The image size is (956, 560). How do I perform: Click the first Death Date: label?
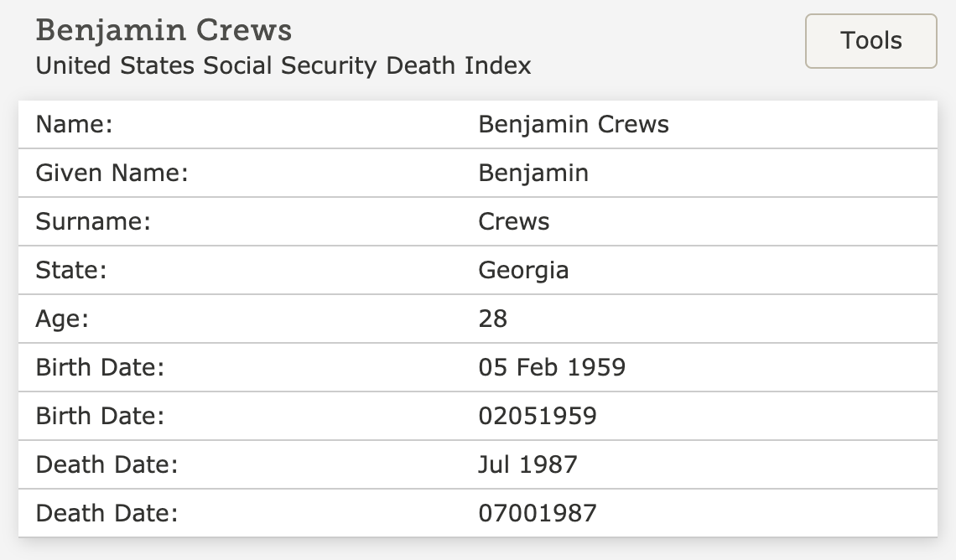[107, 465]
